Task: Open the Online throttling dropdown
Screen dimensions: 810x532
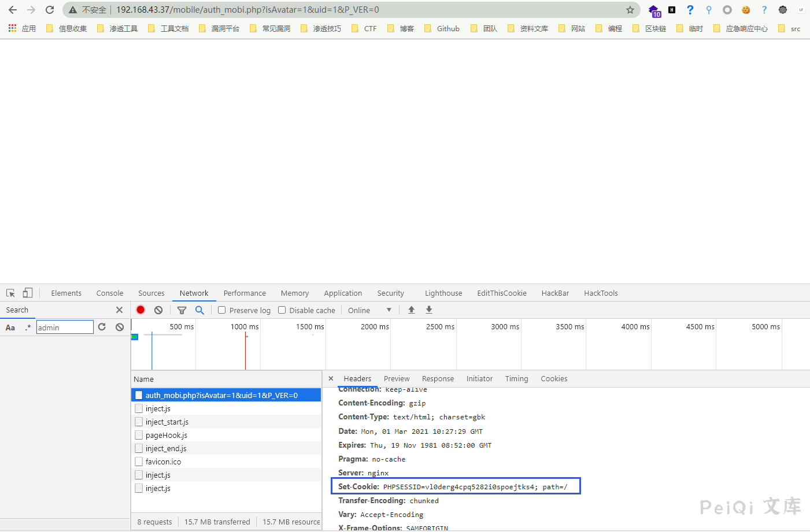Action: [x=369, y=310]
